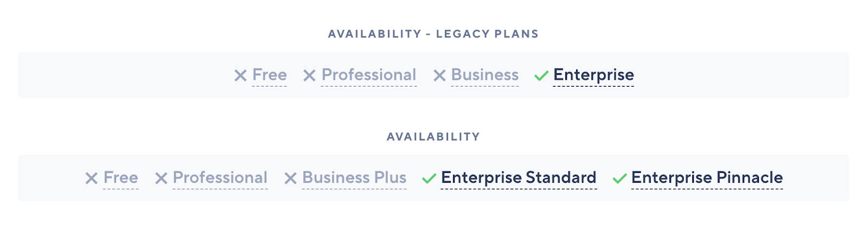
Task: Select the Business plan link
Action: tap(485, 75)
